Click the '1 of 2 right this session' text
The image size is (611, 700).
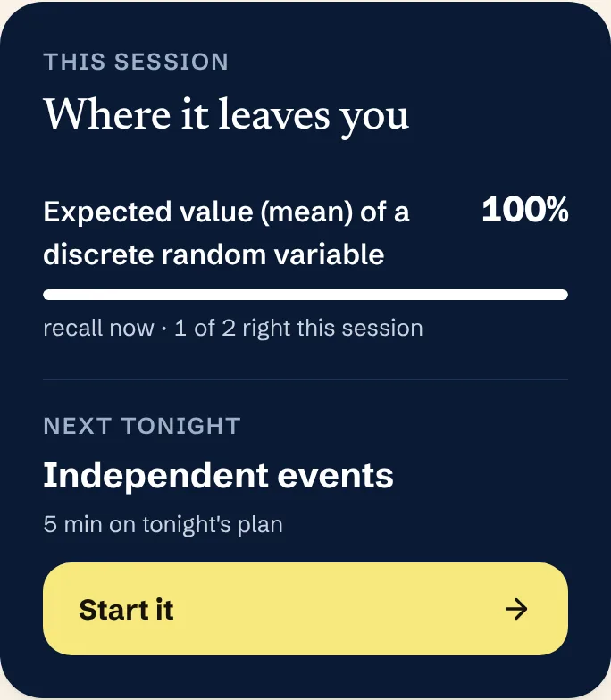pyautogui.click(x=298, y=329)
